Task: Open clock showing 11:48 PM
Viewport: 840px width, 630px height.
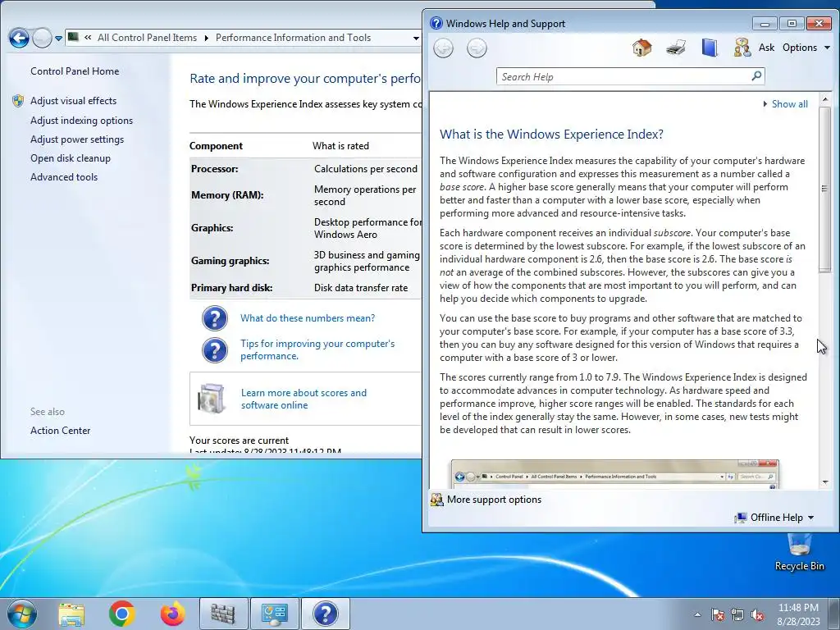Action: [799, 614]
